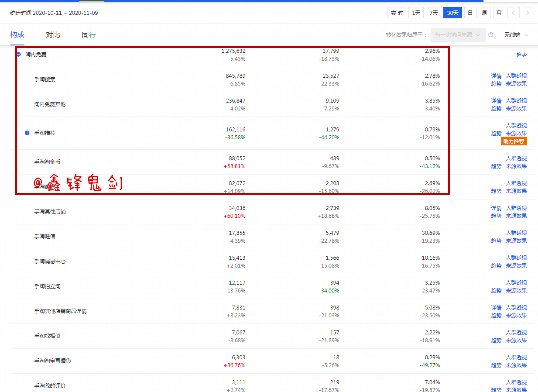Open help icon beside conversion attribution dropdown
538x392 pixels.
point(491,35)
